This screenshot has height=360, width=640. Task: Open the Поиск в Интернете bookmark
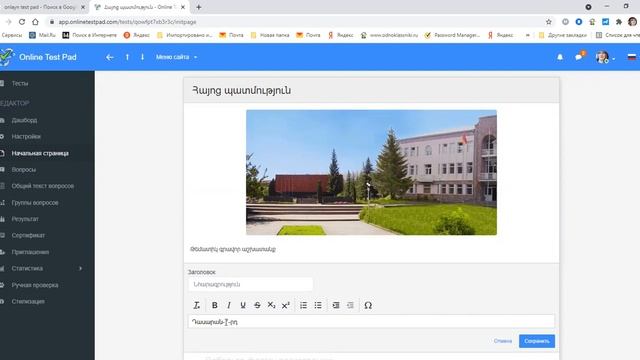(x=89, y=35)
